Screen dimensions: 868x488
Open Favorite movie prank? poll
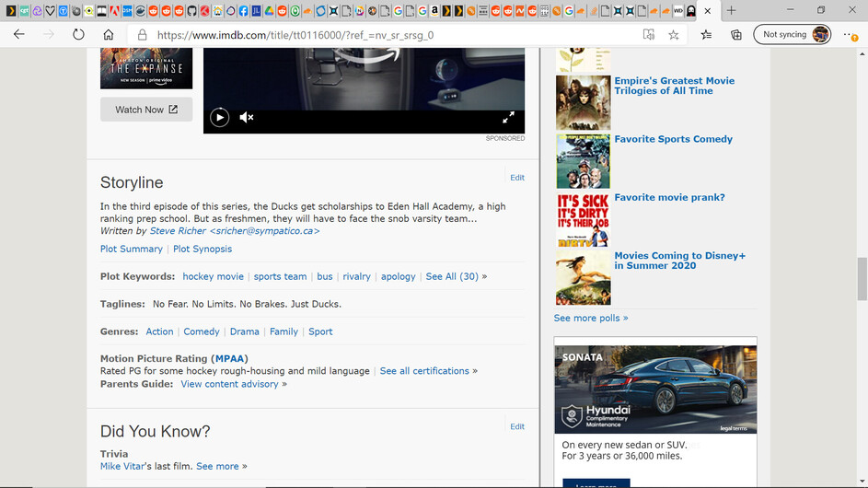(669, 198)
